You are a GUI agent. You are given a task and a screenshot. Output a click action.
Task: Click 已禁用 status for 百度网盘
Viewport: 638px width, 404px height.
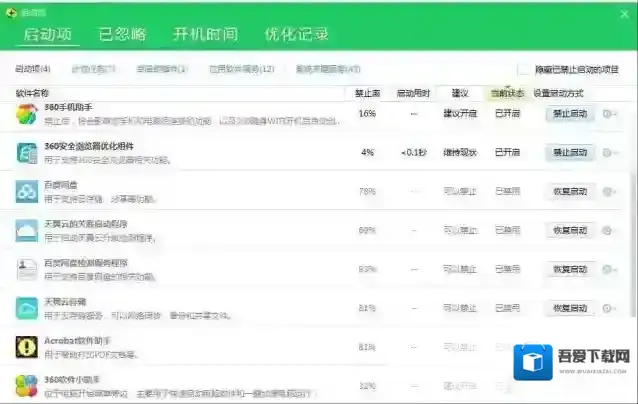coord(507,191)
